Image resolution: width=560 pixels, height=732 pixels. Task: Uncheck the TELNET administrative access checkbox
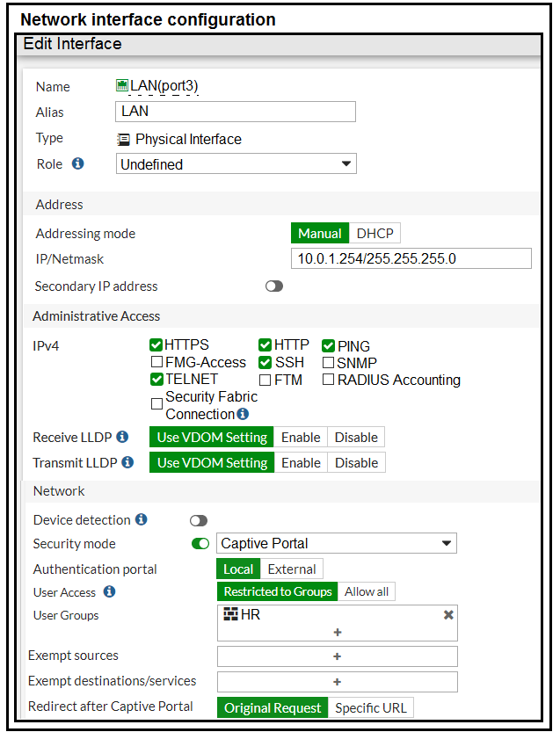[x=156, y=380]
